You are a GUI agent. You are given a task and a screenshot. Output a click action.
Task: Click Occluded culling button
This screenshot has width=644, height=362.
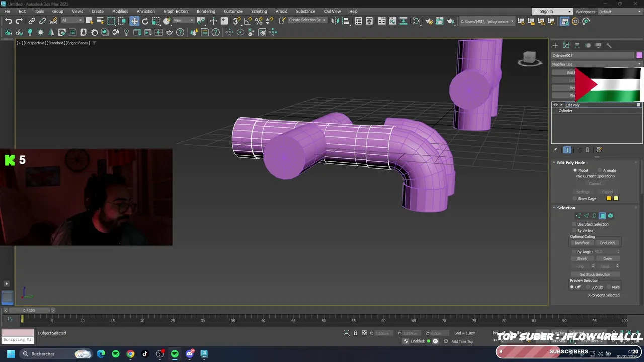click(x=607, y=243)
